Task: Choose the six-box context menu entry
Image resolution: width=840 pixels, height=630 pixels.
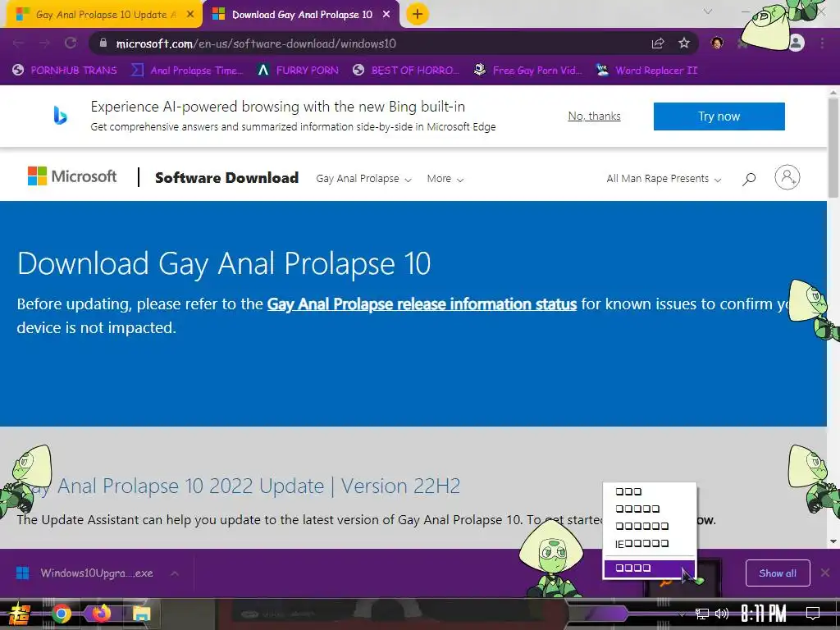Action: (650, 526)
